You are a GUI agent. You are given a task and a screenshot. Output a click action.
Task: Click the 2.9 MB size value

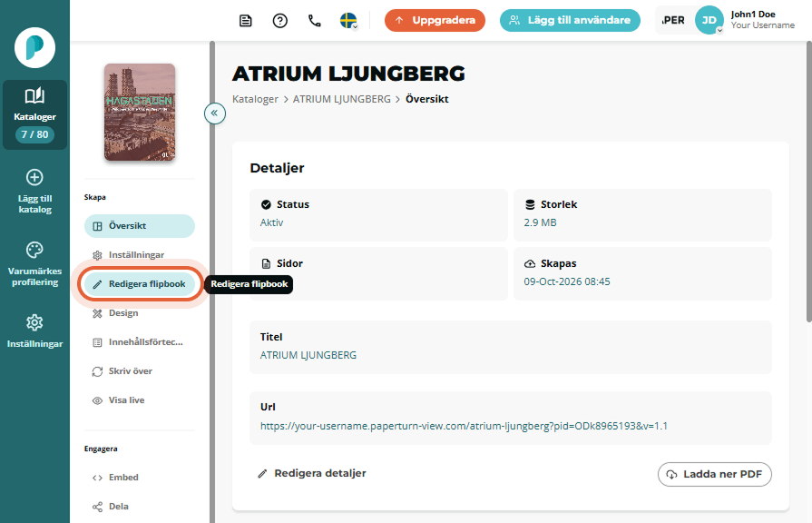click(540, 222)
